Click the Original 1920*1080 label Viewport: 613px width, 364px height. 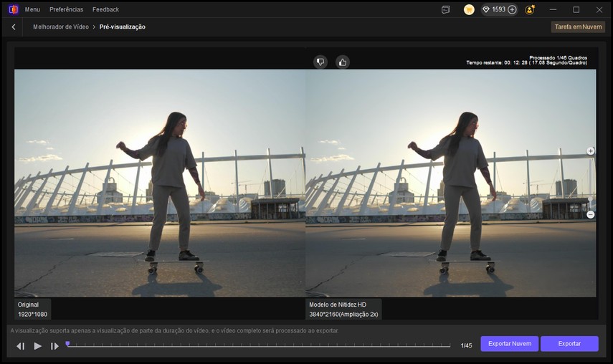tap(32, 310)
